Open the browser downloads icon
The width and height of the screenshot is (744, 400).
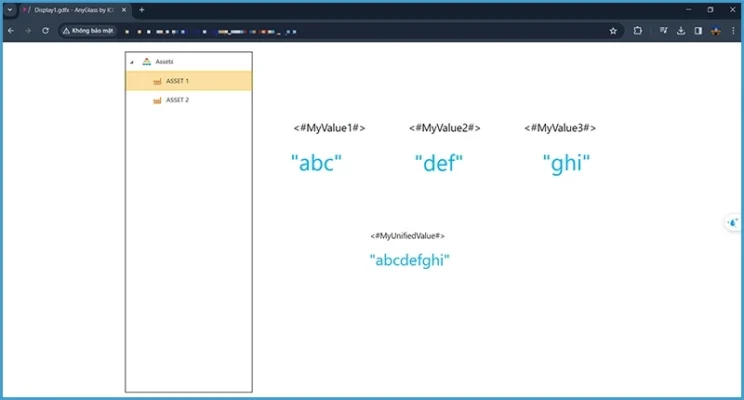pyautogui.click(x=680, y=30)
